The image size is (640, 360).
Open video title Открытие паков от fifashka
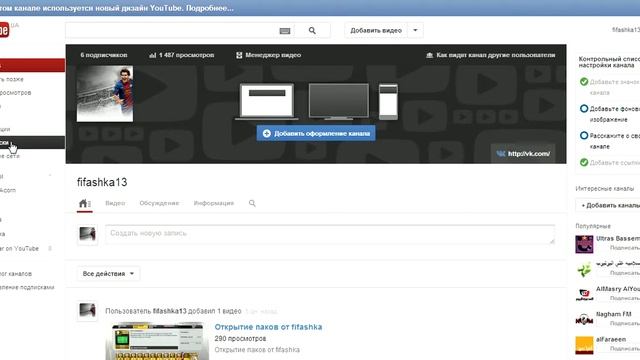pos(268,327)
